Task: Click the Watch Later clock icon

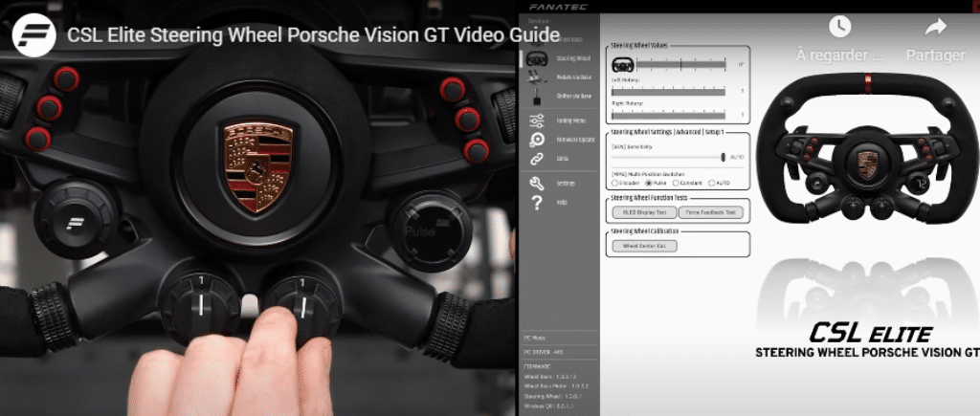Action: pyautogui.click(x=839, y=26)
